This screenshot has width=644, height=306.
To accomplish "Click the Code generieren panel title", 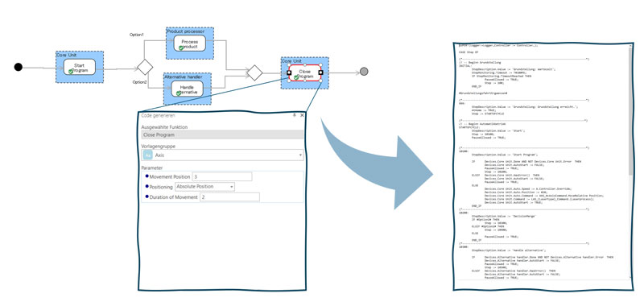I will [x=158, y=116].
